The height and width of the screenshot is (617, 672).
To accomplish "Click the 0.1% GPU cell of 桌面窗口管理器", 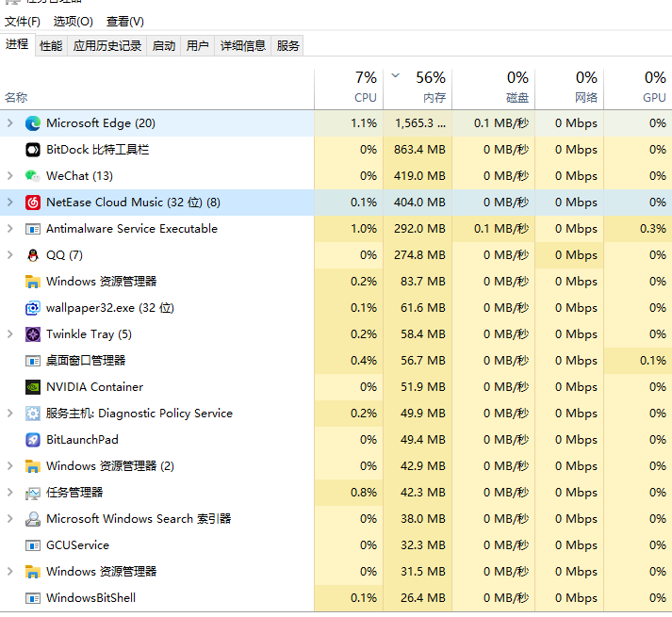I will pos(638,361).
